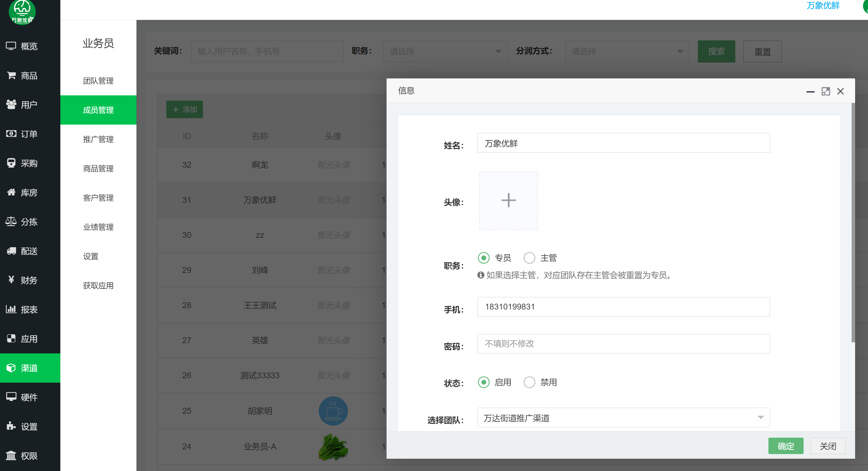This screenshot has height=471, width=868.
Task: Click the 用户 users group icon
Action: (11, 104)
